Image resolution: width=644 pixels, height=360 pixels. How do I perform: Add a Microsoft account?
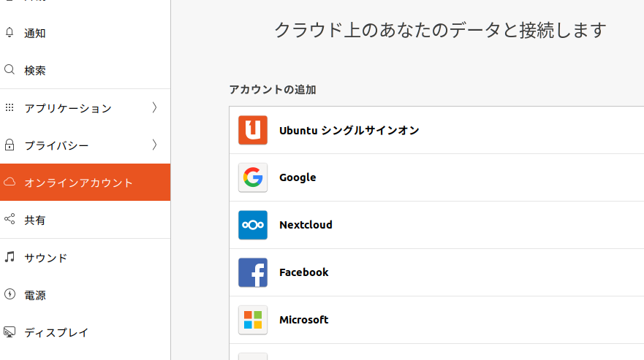(x=436, y=320)
